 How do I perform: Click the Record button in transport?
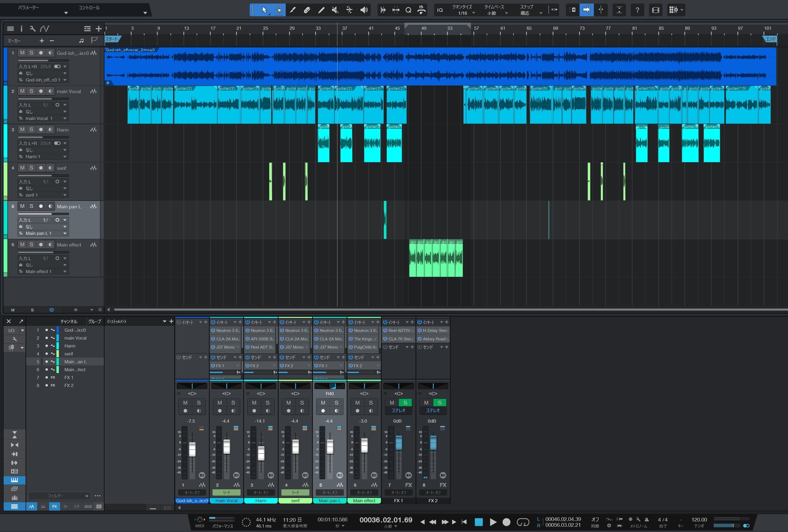tap(506, 522)
